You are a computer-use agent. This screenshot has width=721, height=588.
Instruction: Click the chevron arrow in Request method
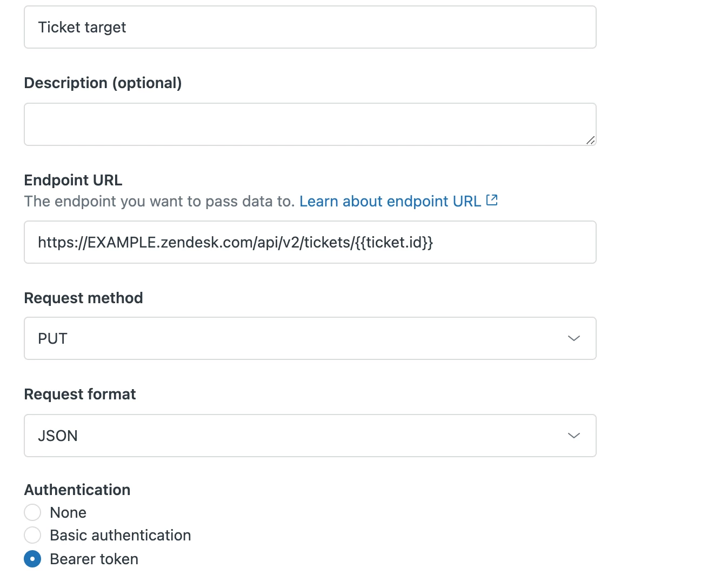[573, 338]
